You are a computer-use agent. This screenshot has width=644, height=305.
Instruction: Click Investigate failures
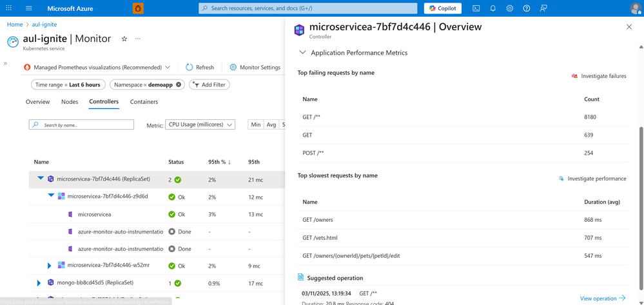click(600, 76)
